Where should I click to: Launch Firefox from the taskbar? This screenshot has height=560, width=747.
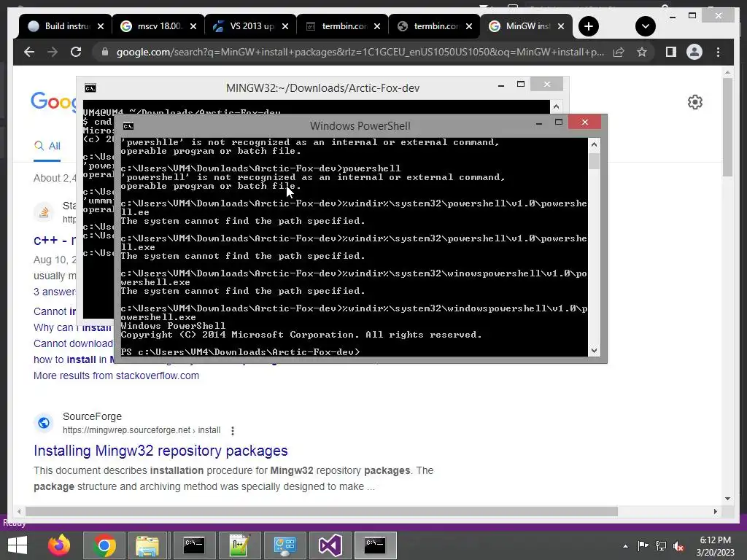(59, 545)
